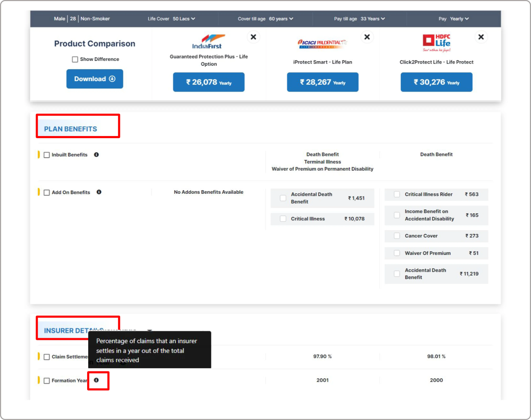Screen dimensions: 531x420
Task: Click the IndiaFirst logo
Action: (x=209, y=41)
